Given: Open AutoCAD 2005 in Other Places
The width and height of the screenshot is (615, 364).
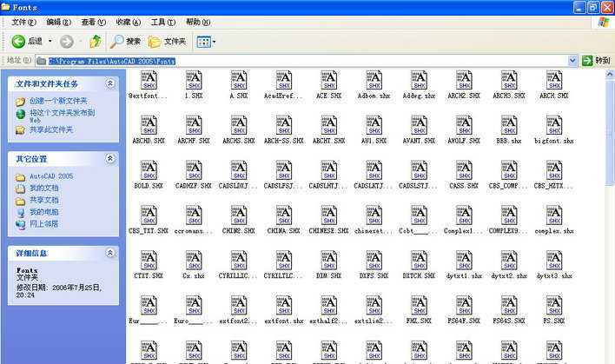Looking at the screenshot, I should pyautogui.click(x=51, y=176).
